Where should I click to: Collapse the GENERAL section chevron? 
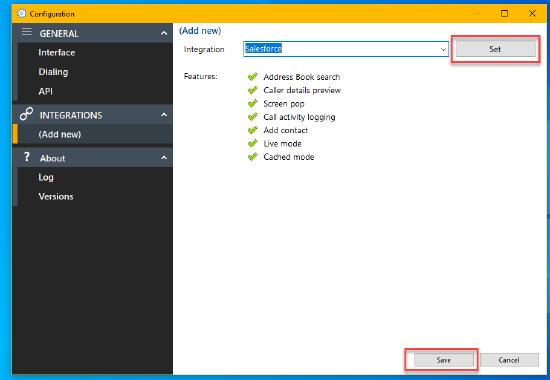(x=164, y=33)
